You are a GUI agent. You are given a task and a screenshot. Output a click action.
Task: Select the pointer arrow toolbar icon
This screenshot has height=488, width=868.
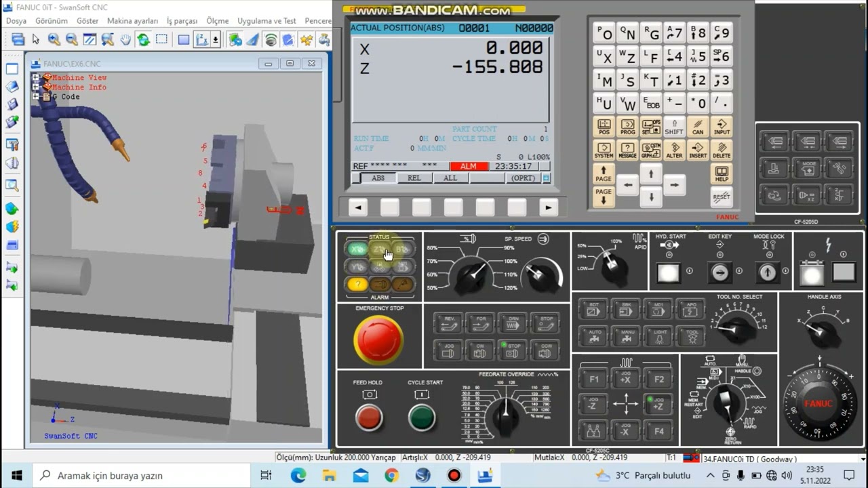tap(36, 40)
